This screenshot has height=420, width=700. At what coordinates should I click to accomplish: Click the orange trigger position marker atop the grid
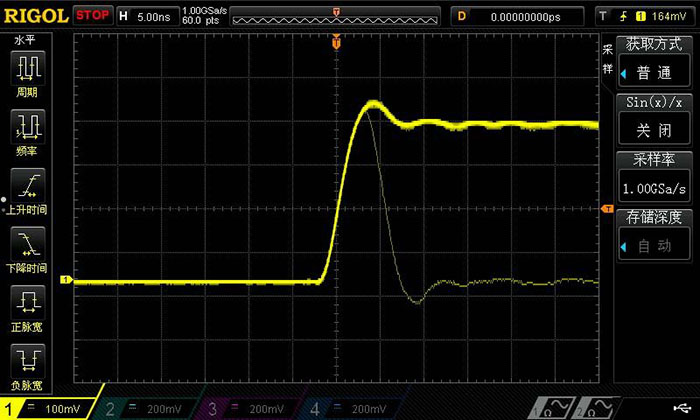(x=336, y=42)
